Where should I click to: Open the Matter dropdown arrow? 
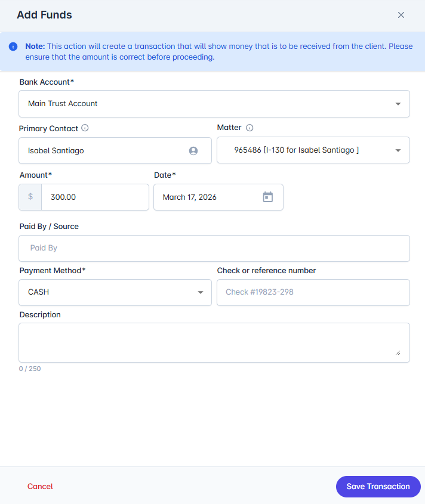(x=398, y=150)
